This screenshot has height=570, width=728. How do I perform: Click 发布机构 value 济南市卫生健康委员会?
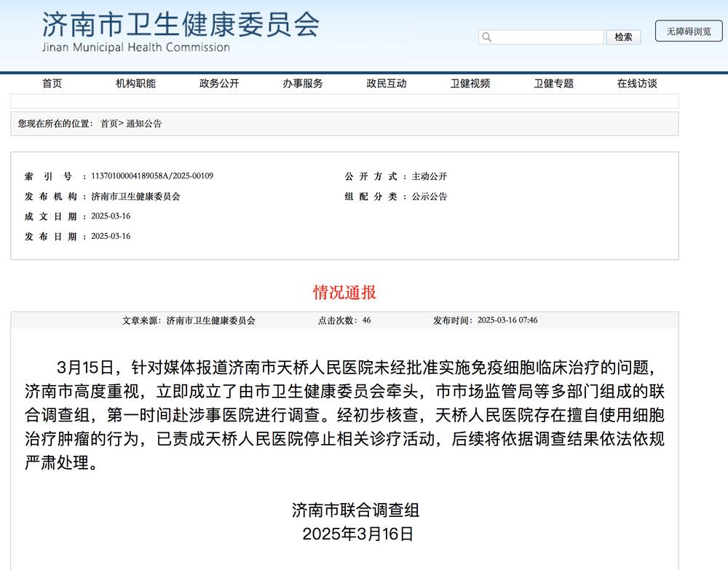pos(135,197)
